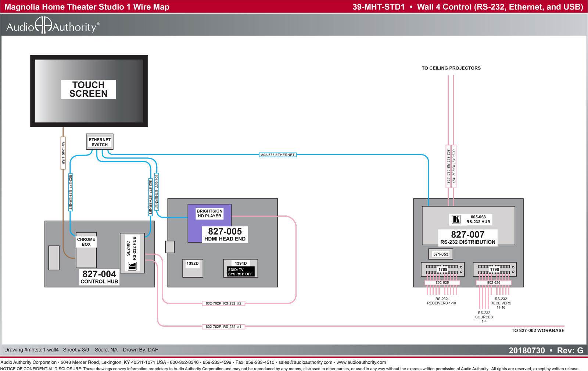Click the Magnolia Home Theater Studio 1 Wire Map title
Screen dimensions: 588x371
coord(87,7)
